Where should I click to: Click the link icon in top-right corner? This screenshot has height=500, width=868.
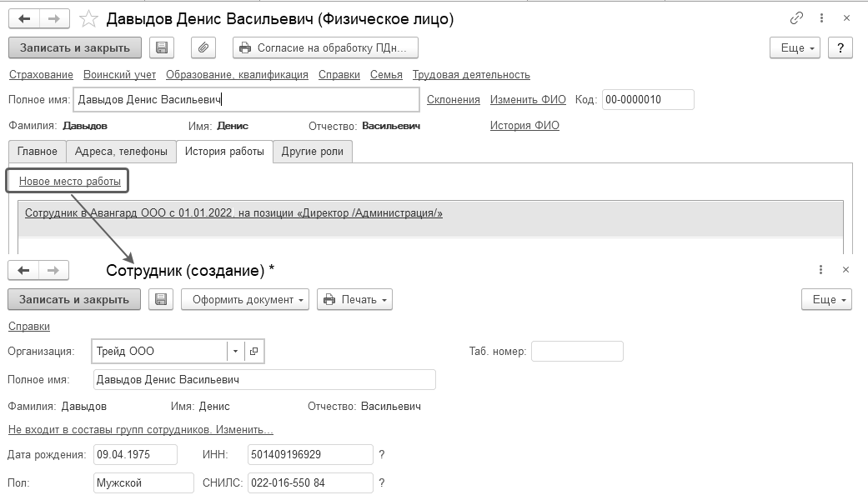797,18
